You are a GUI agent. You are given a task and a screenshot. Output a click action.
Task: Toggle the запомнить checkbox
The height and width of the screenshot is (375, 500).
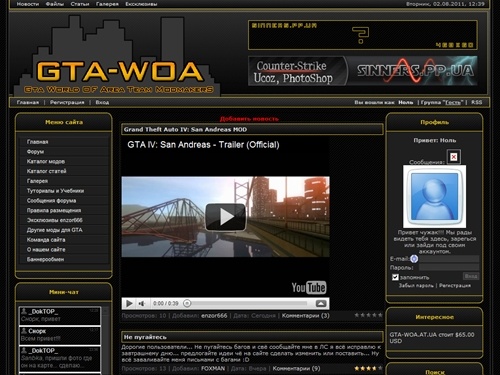(x=395, y=277)
